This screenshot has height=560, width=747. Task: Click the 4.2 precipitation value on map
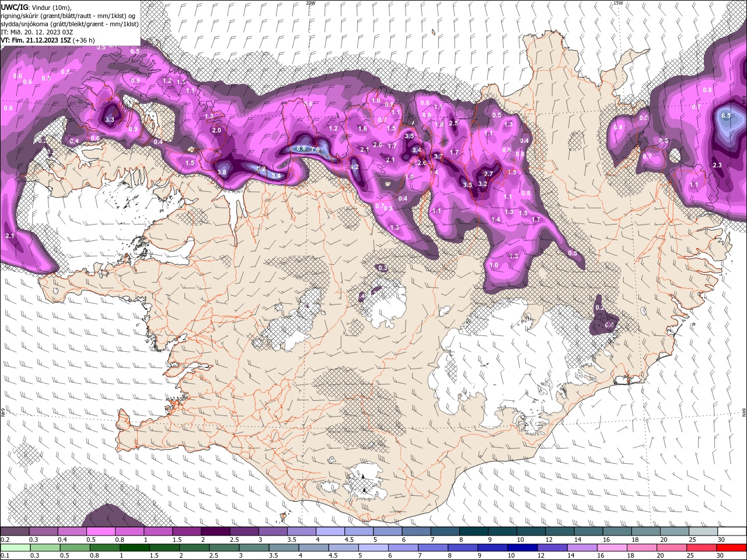[x=354, y=167]
